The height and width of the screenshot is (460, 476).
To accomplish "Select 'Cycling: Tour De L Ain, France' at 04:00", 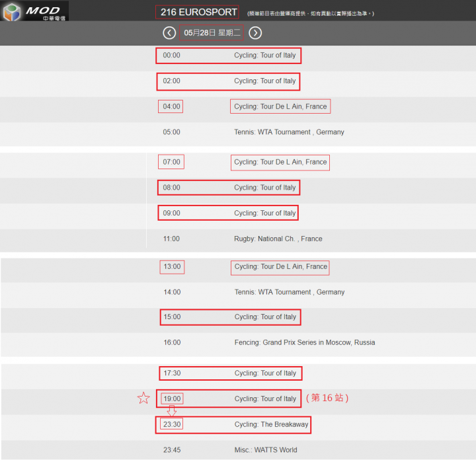I will point(280,106).
